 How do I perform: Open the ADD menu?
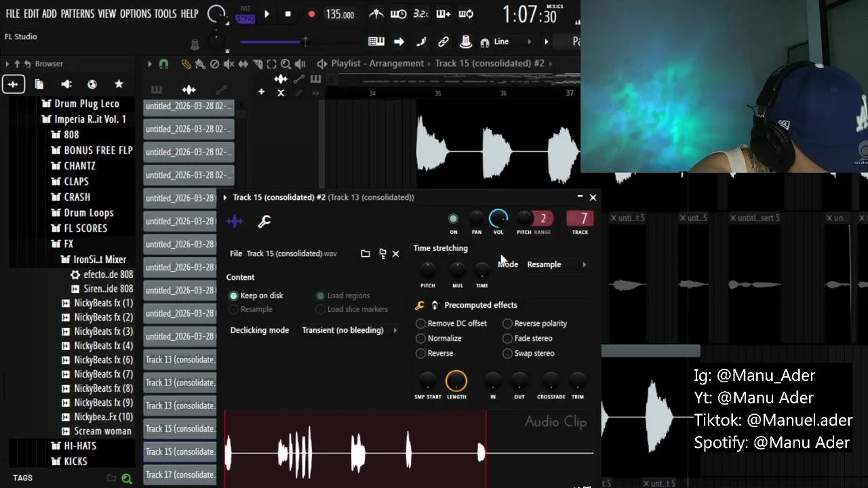tap(50, 14)
